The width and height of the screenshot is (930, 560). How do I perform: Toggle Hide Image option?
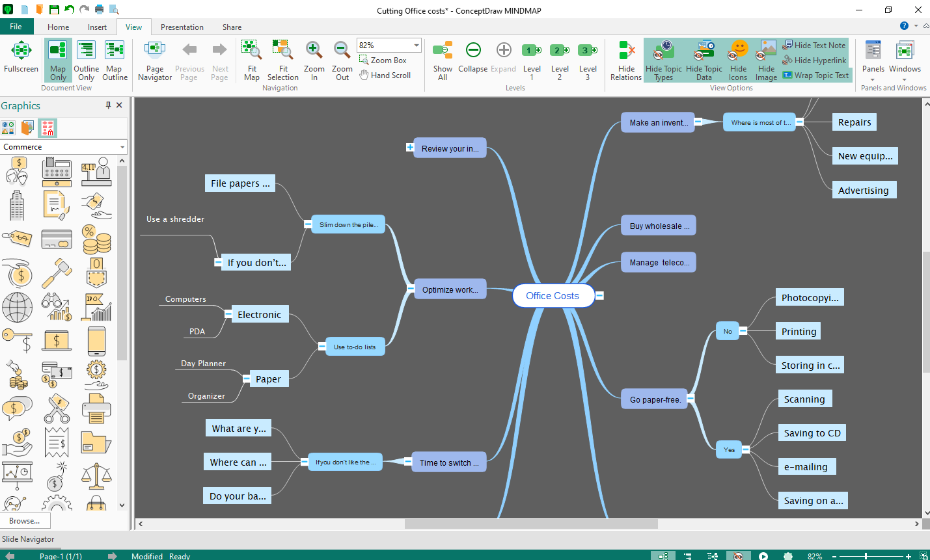pyautogui.click(x=766, y=60)
